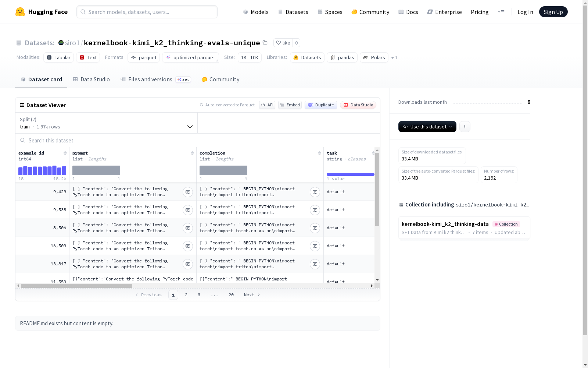Filter by the parquet format tag
The image size is (588, 368).
tap(144, 57)
